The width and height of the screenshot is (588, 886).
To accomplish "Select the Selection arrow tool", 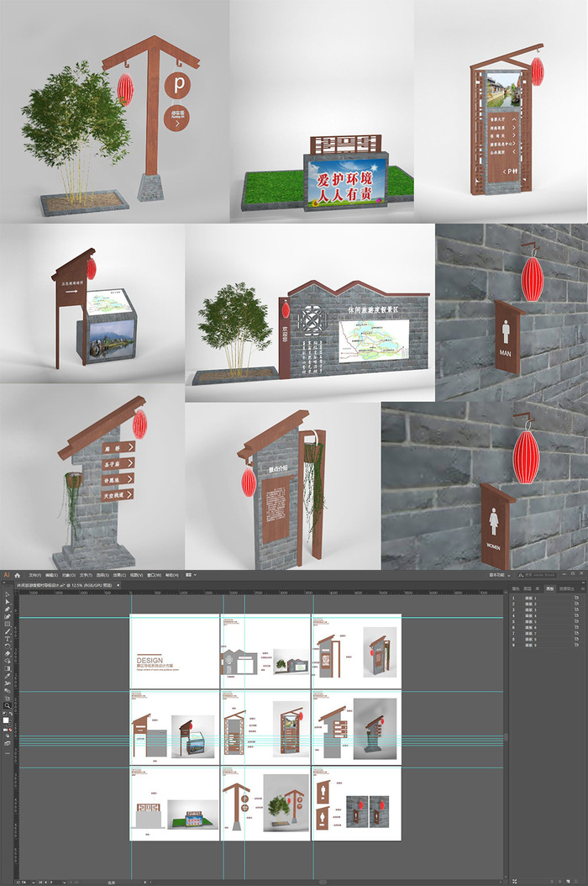I will point(7,594).
